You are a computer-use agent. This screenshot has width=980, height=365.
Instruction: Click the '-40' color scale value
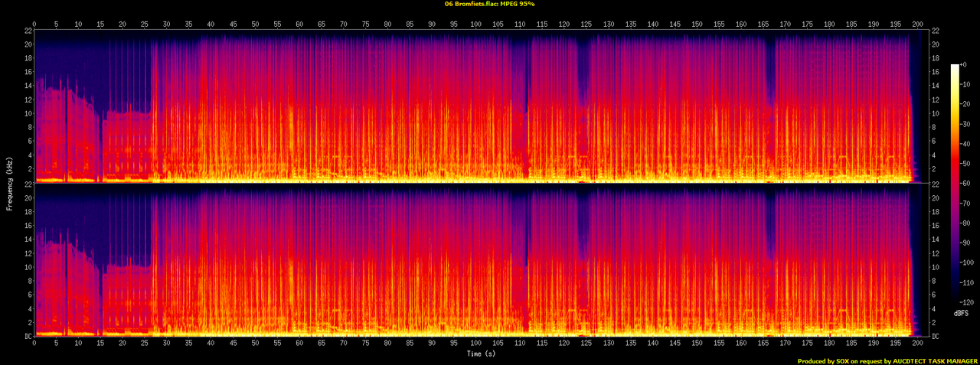click(966, 144)
